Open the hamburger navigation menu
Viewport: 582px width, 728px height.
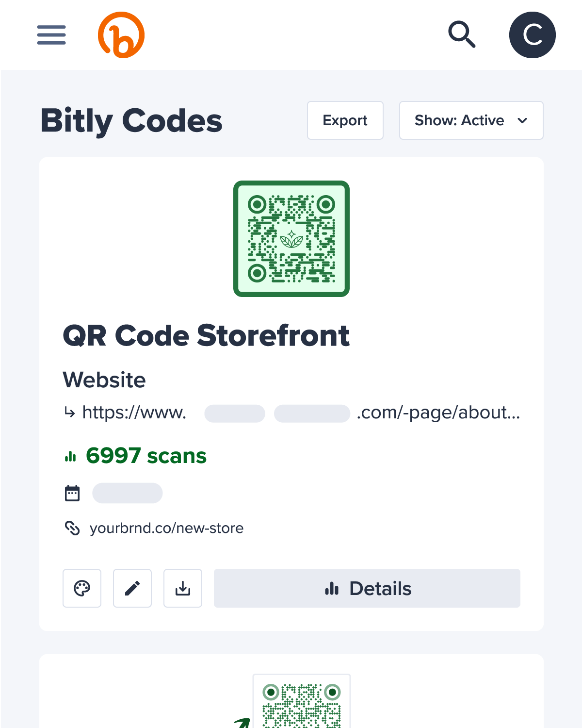[51, 35]
